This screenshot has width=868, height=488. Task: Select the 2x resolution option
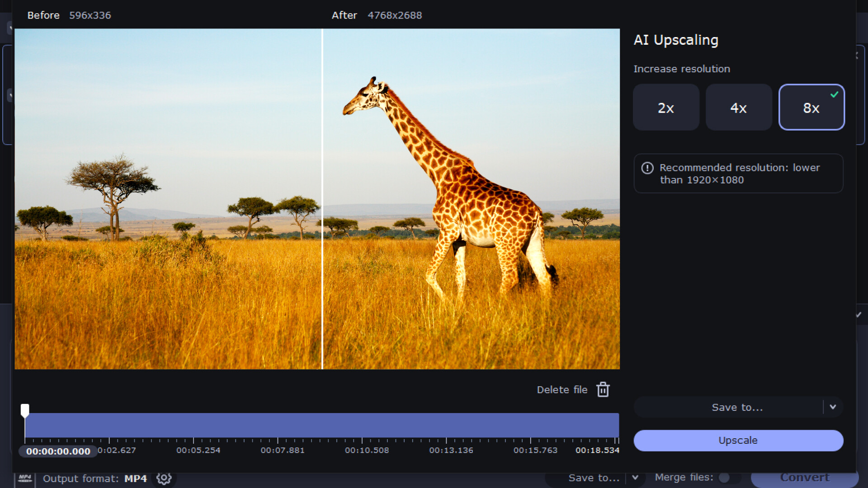pos(665,107)
